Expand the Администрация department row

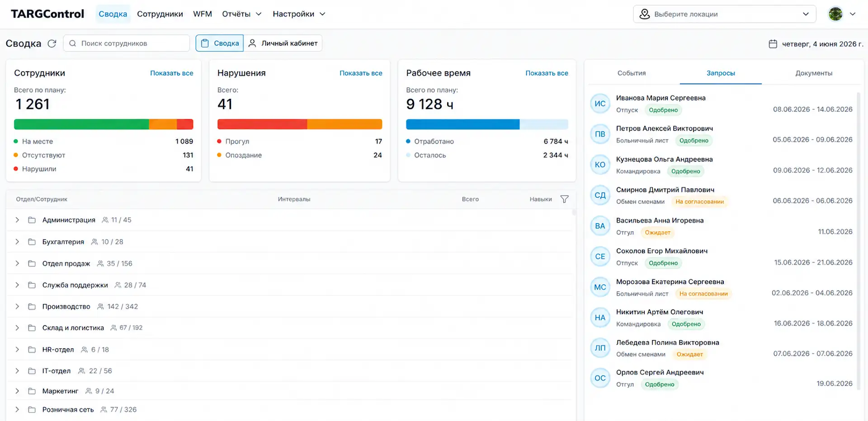(17, 220)
